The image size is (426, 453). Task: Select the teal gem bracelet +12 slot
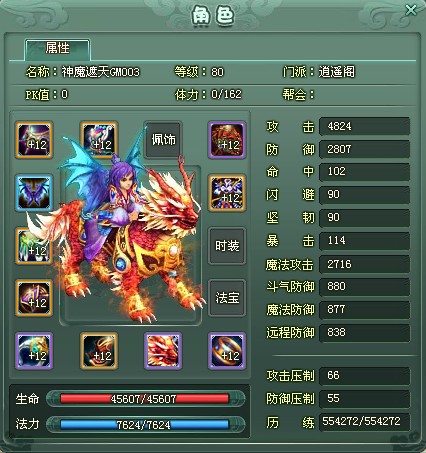pos(34,351)
